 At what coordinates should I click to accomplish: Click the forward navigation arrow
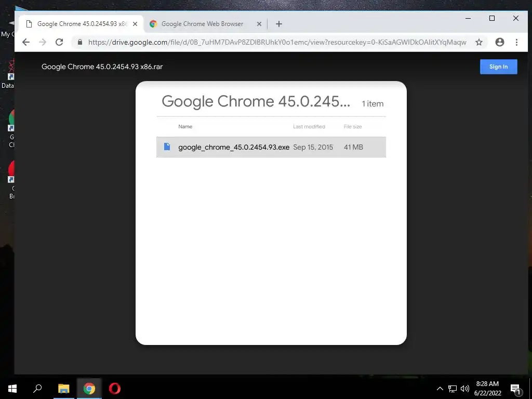pos(43,42)
